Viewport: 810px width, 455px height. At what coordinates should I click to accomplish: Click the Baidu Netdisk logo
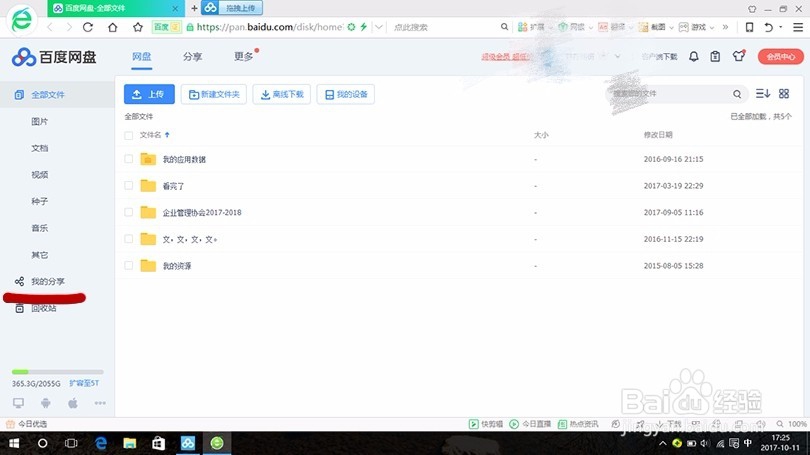(x=54, y=57)
